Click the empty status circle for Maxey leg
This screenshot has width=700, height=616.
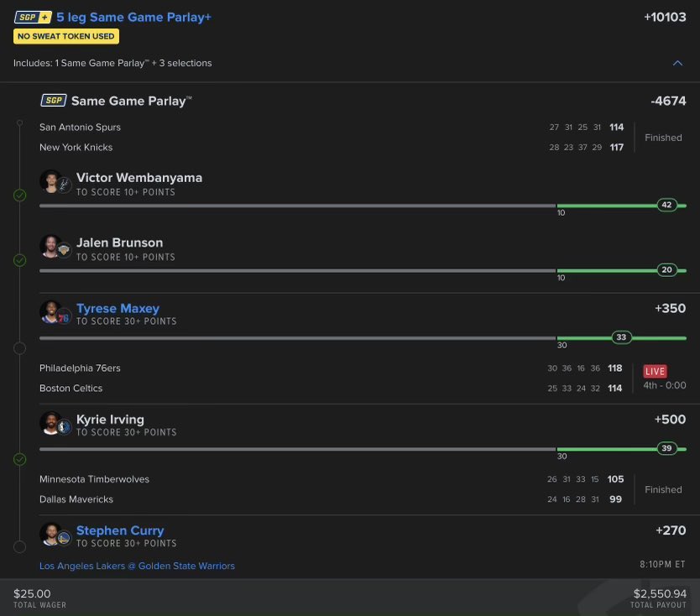[x=19, y=348]
